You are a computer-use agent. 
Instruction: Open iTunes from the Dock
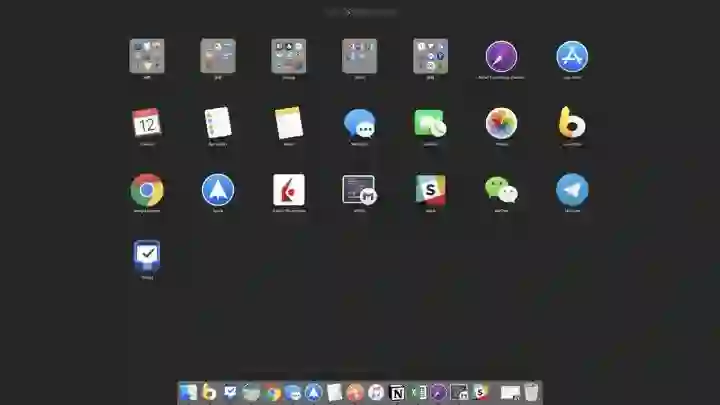(x=376, y=393)
